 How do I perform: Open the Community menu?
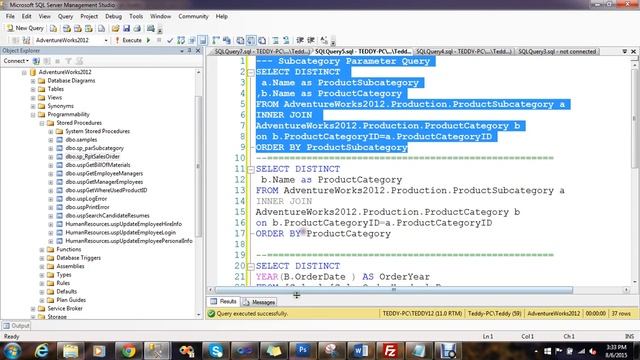point(193,16)
